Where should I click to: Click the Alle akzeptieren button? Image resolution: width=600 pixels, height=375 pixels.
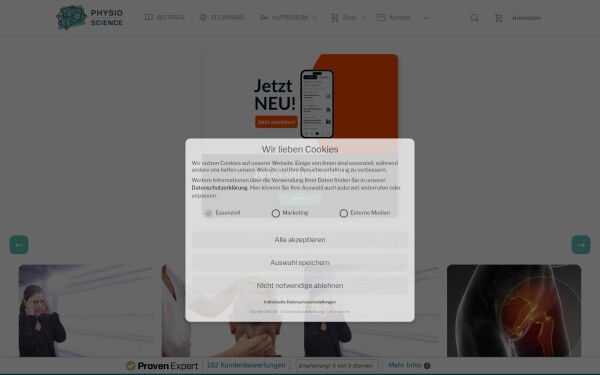300,240
